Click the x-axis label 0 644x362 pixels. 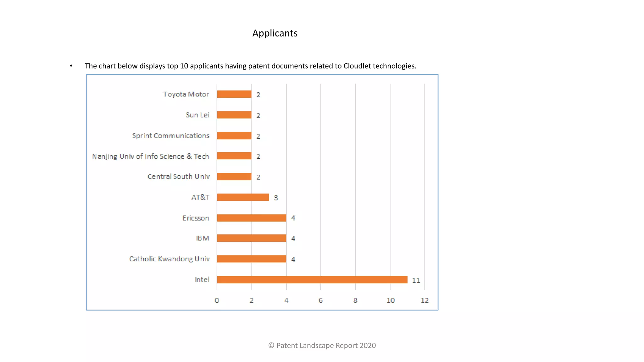click(x=217, y=300)
